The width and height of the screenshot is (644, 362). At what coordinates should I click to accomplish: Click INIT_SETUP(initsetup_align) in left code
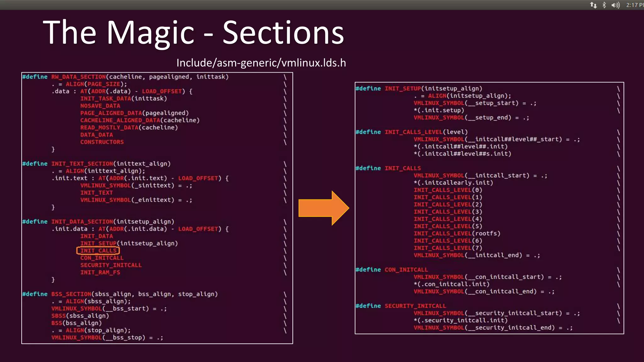pyautogui.click(x=129, y=243)
